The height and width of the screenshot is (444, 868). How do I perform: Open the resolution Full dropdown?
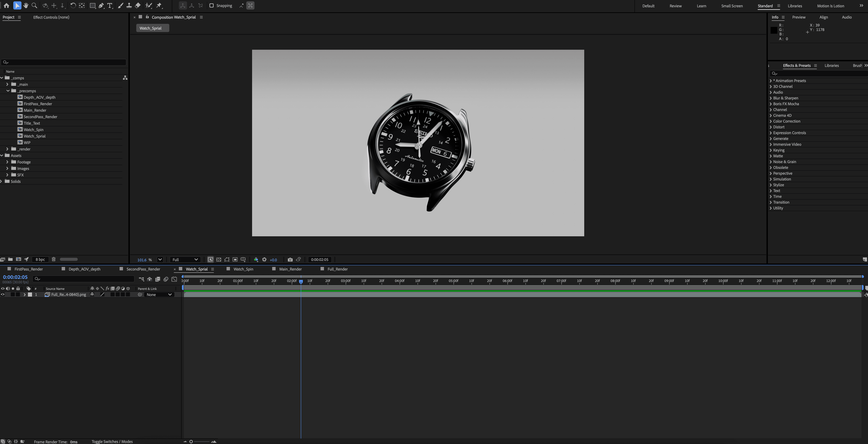pos(185,260)
